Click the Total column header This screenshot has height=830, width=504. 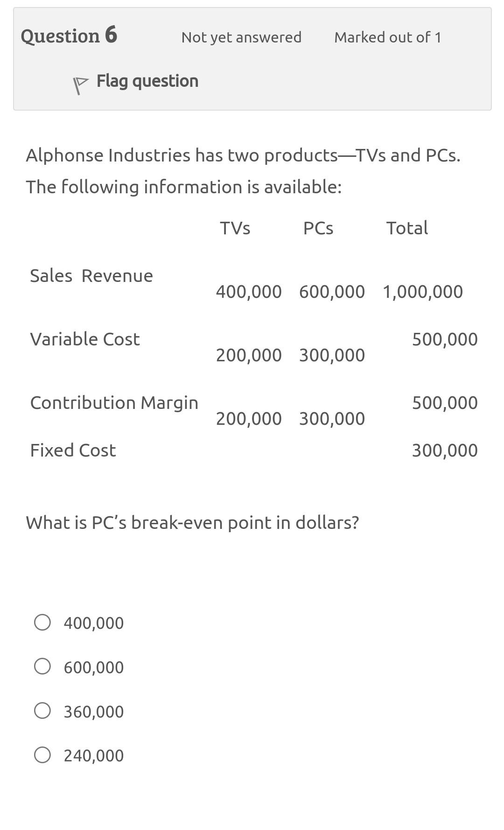point(407,228)
